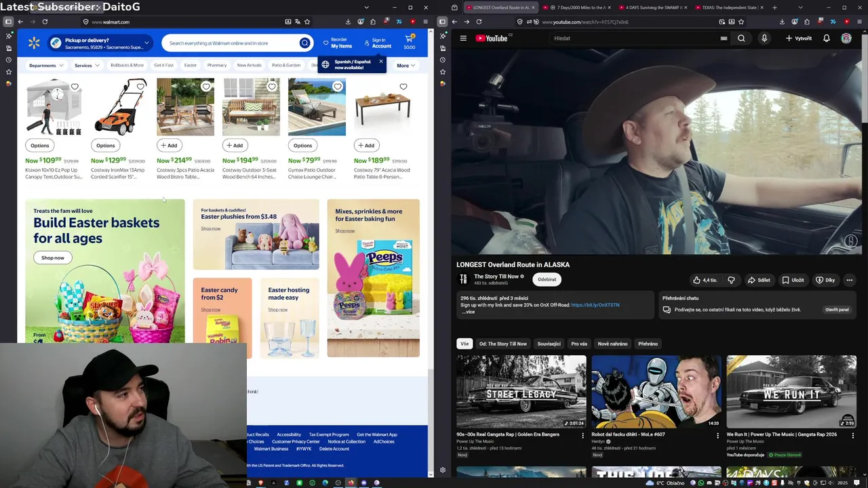Open YouTube notifications bell
The image size is (868, 488).
[x=826, y=38]
